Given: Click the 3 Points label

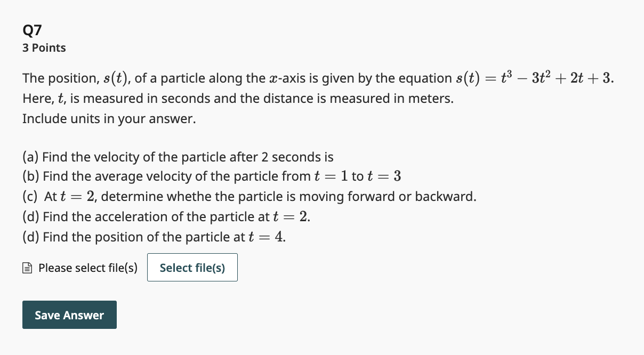Looking at the screenshot, I should click(44, 47).
